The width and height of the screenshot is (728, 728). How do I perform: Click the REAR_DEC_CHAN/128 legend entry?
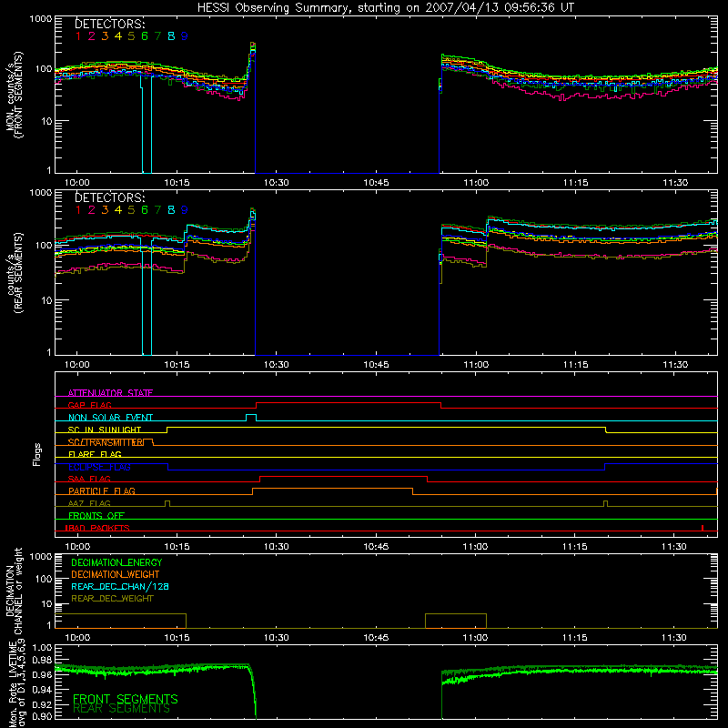tap(120, 587)
